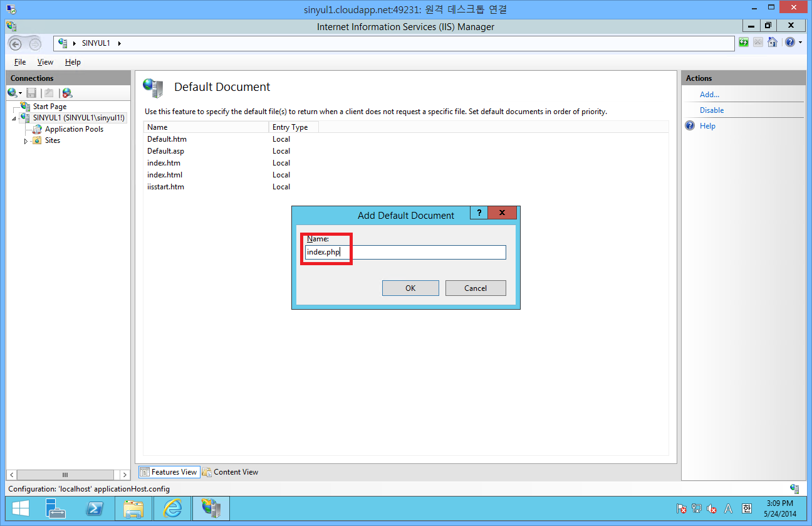Viewport: 812px width, 526px height.
Task: Click the Name input field containing index.php
Action: pyautogui.click(x=405, y=252)
